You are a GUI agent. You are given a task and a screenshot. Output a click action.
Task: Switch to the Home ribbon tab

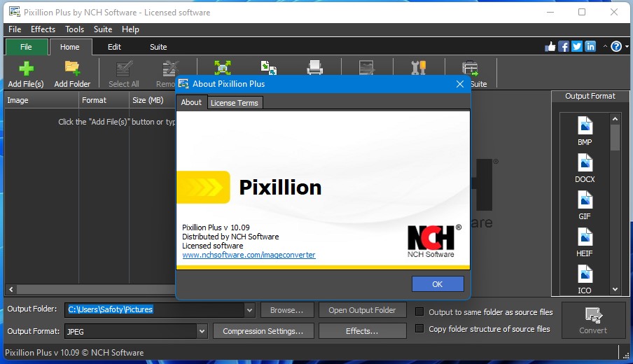coord(70,47)
